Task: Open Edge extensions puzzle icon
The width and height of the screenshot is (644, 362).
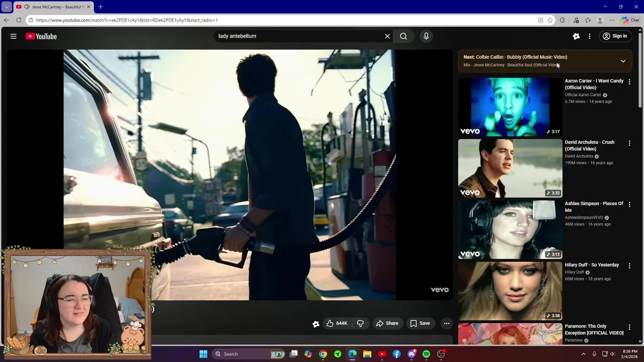Action: [x=562, y=20]
